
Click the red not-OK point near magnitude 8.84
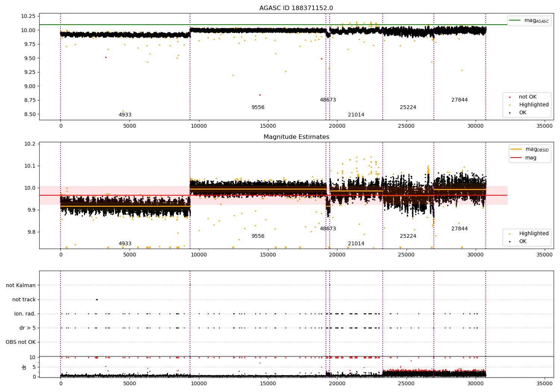coord(260,95)
